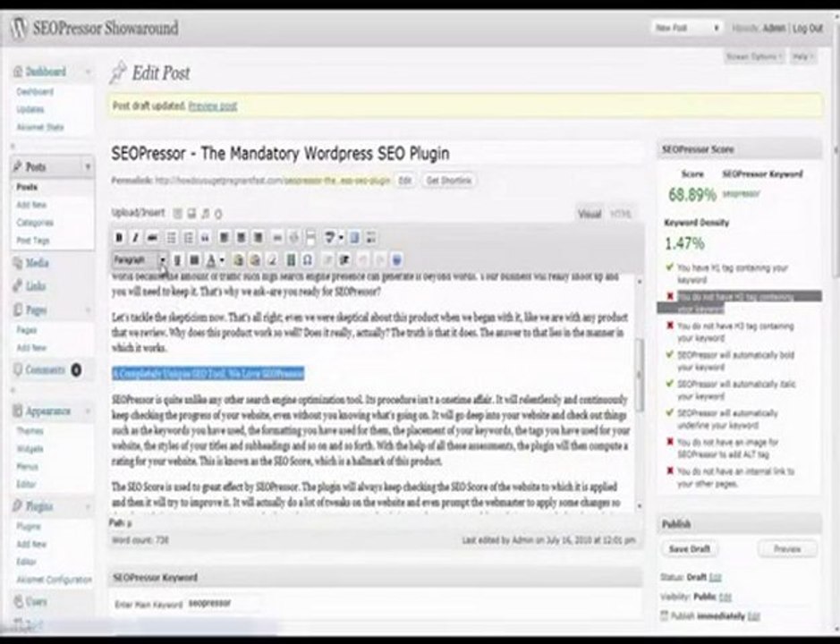The width and height of the screenshot is (840, 644).
Task: Insert the More tag
Action: (310, 237)
